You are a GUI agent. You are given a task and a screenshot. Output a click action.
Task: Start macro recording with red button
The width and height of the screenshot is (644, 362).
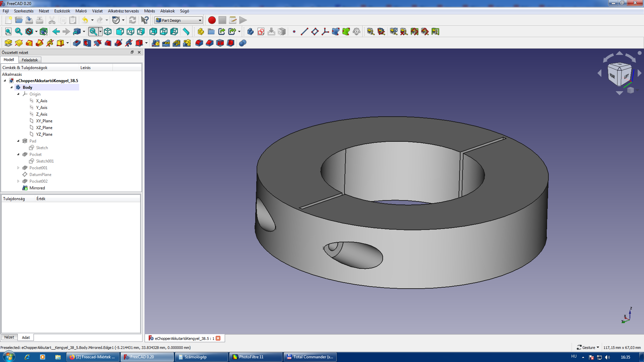click(x=212, y=20)
